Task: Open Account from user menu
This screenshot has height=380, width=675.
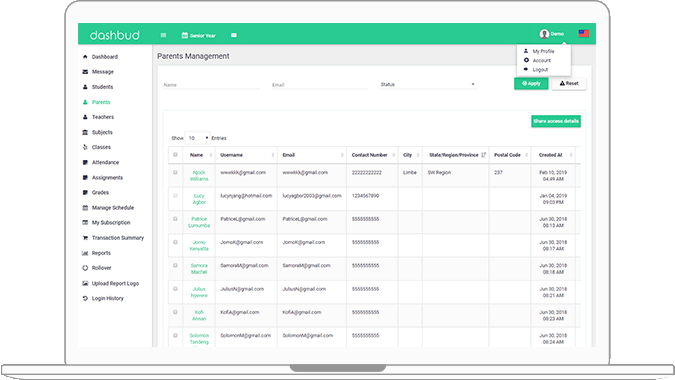Action: coord(542,61)
